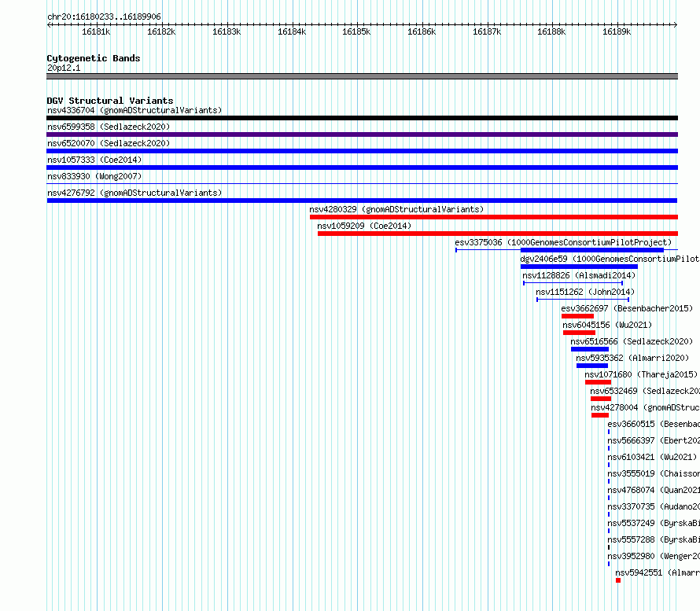
Task: Select the gray 20p12.1 cytogenetic band bar
Action: pos(362,76)
